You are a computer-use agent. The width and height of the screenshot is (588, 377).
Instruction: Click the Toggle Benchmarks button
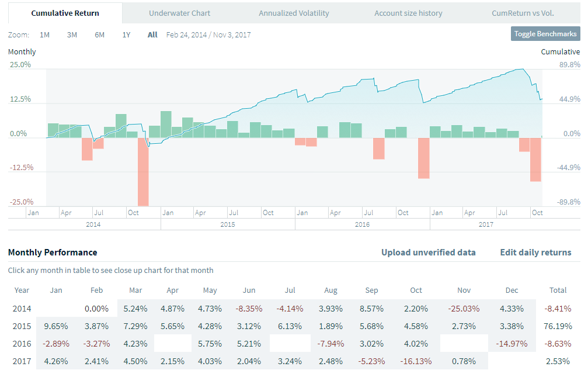pyautogui.click(x=545, y=34)
